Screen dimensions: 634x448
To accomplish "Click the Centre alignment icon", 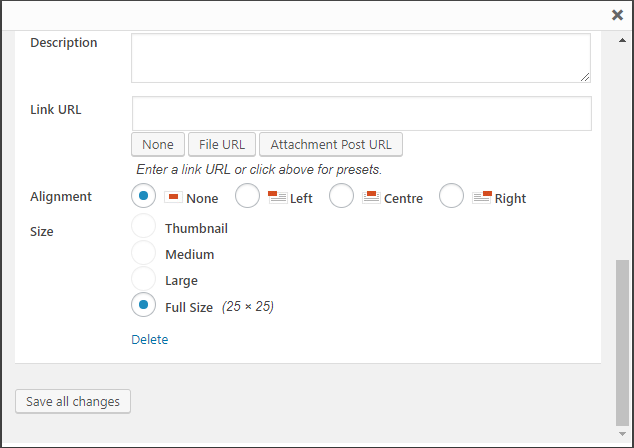I will 371,197.
